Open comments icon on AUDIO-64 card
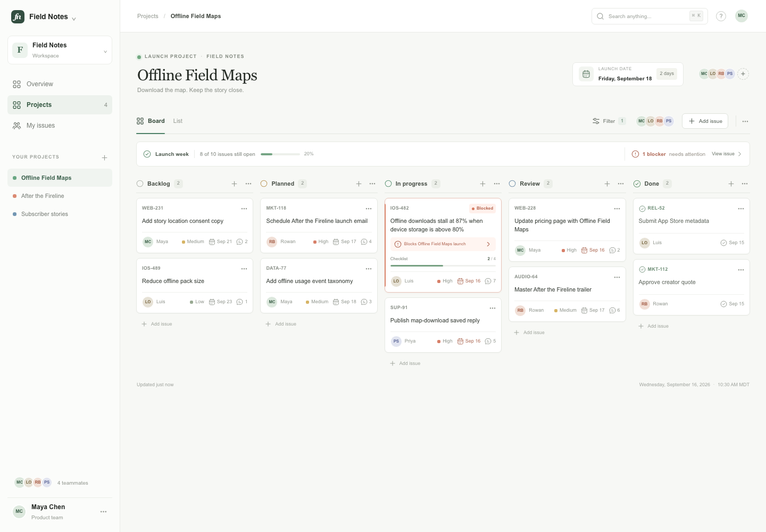766x532 pixels. tap(614, 310)
